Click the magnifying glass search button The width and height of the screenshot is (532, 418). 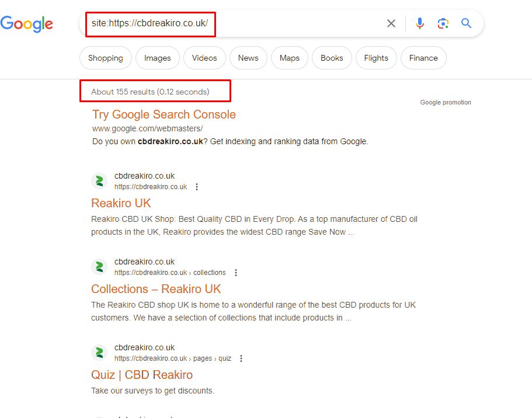click(x=466, y=23)
